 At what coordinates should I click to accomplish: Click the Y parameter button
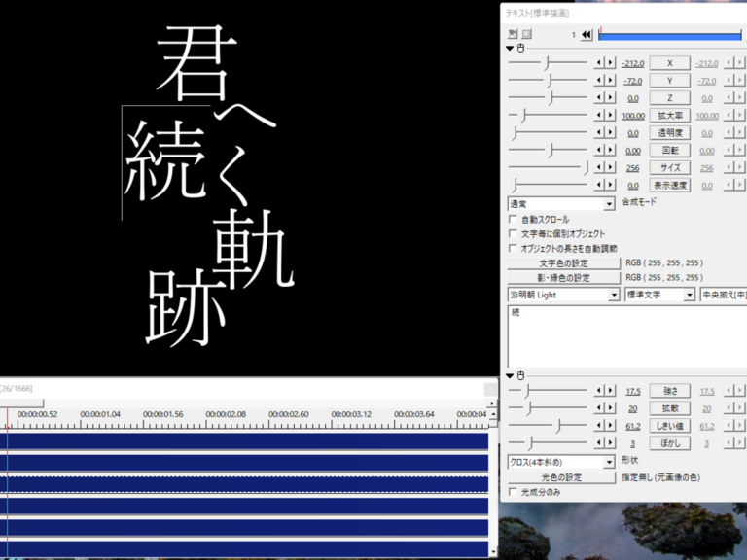point(670,81)
